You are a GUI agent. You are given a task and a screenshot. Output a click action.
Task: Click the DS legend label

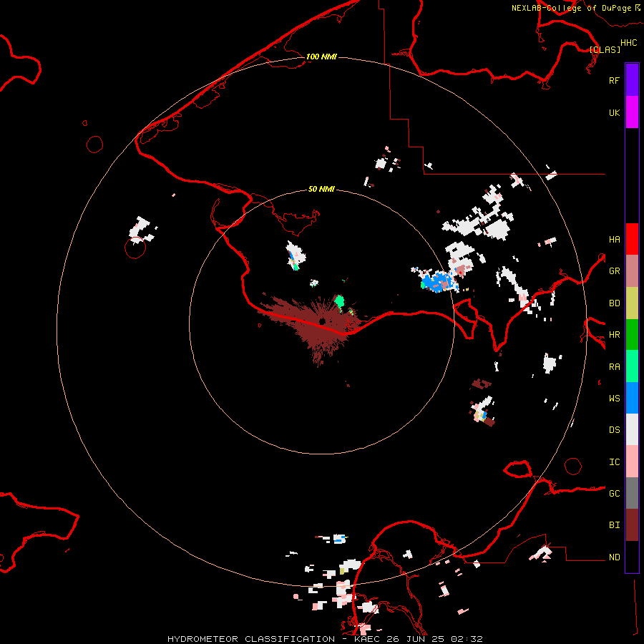pos(614,429)
